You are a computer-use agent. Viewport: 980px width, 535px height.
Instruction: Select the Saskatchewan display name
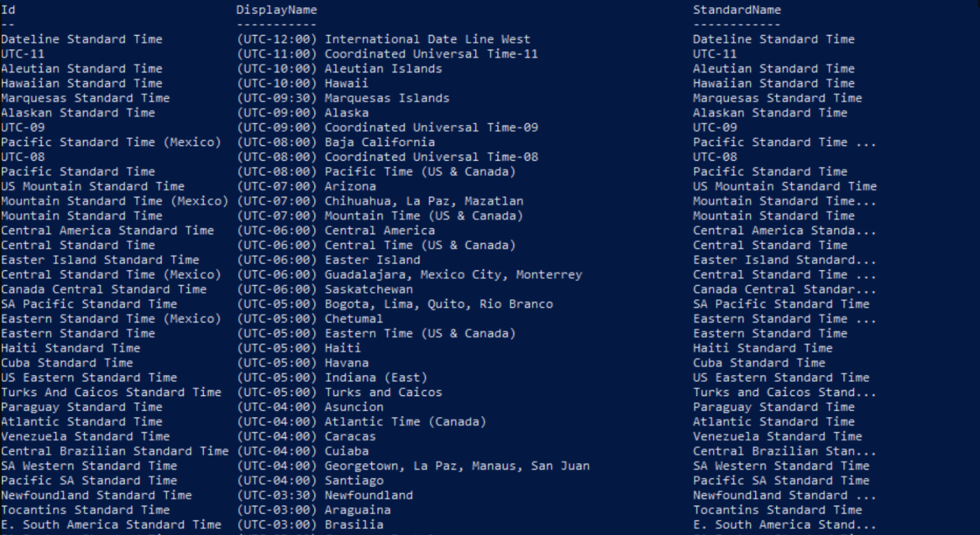[x=368, y=289]
